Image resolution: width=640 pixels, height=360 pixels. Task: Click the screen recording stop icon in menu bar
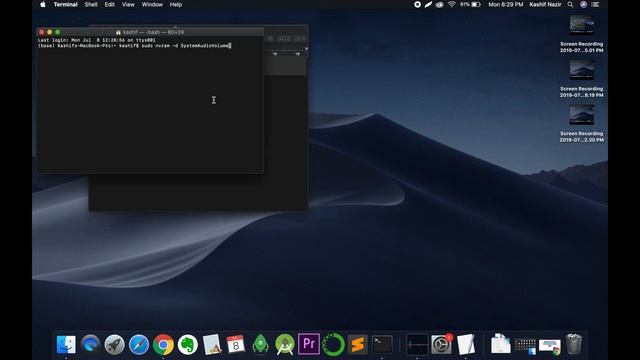(417, 4)
